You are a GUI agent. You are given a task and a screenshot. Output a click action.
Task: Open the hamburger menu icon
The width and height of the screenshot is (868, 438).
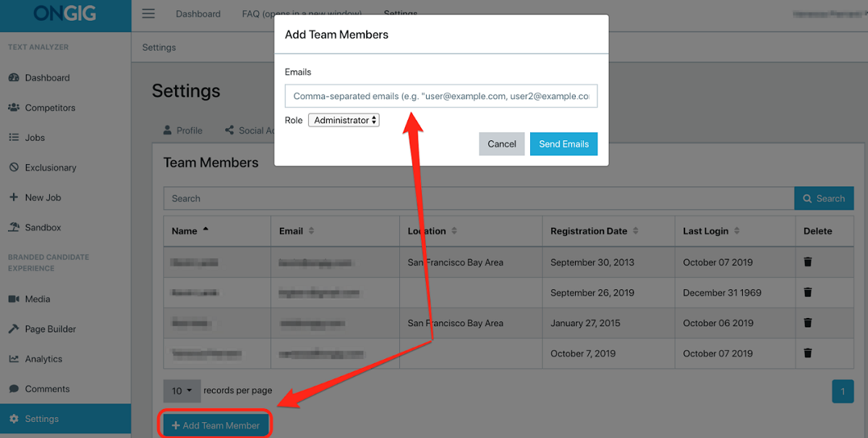tap(148, 14)
